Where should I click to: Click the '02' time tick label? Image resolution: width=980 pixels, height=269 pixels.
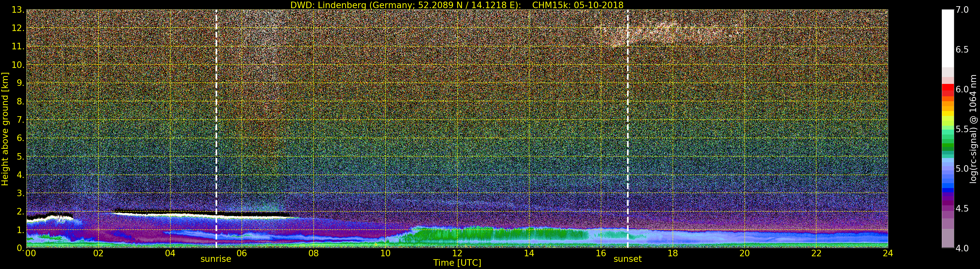pyautogui.click(x=98, y=253)
